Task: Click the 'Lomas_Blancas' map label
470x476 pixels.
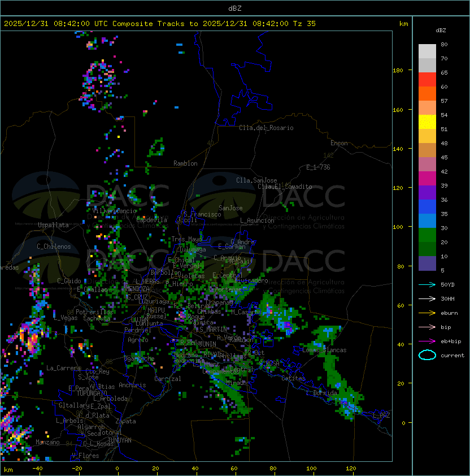Action: click(x=324, y=350)
